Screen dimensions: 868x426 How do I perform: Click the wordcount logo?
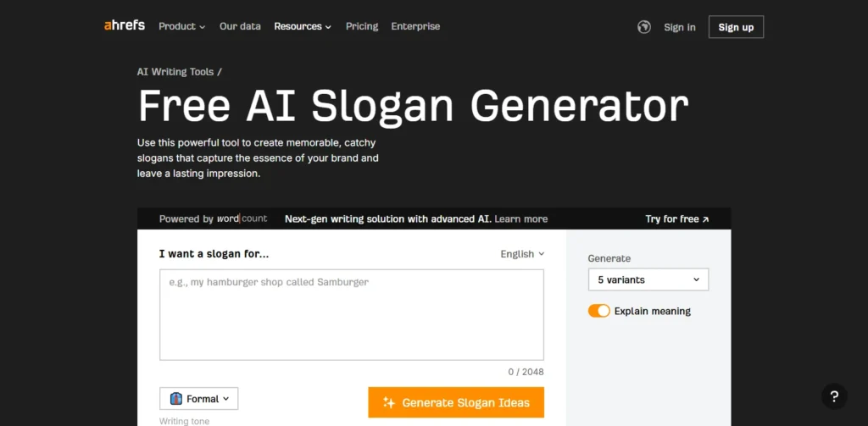(242, 219)
